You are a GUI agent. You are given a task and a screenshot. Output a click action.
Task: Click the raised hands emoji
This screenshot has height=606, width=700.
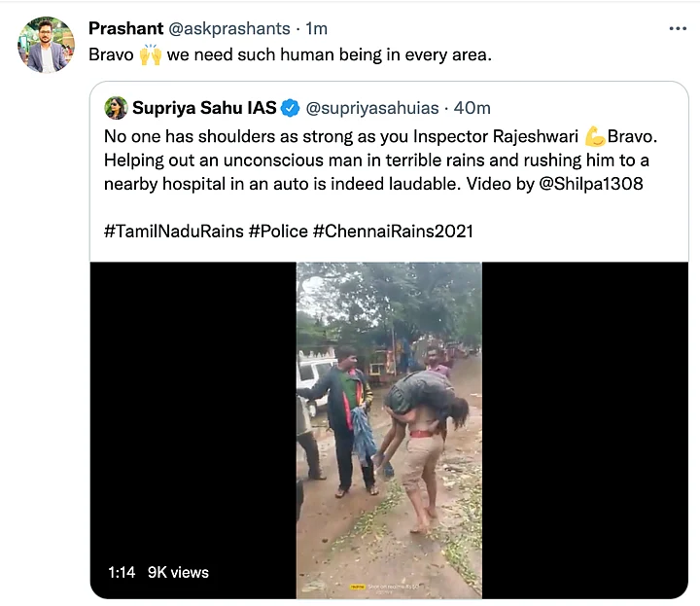[151, 54]
